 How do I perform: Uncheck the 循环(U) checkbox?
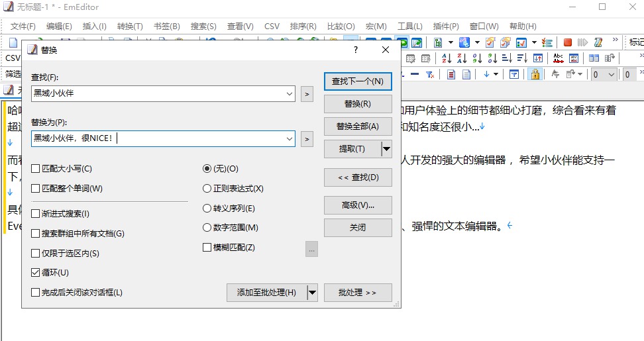click(x=50, y=273)
